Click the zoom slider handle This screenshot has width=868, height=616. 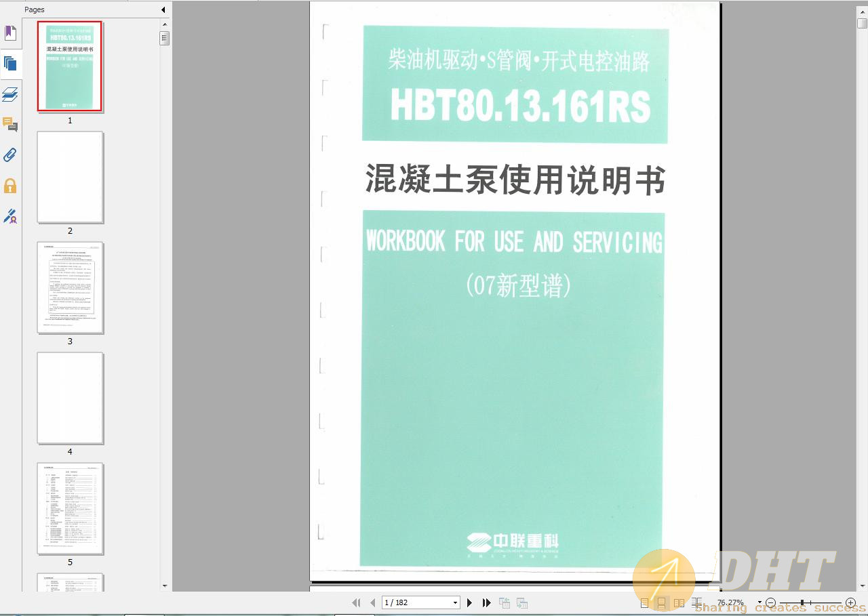point(802,602)
